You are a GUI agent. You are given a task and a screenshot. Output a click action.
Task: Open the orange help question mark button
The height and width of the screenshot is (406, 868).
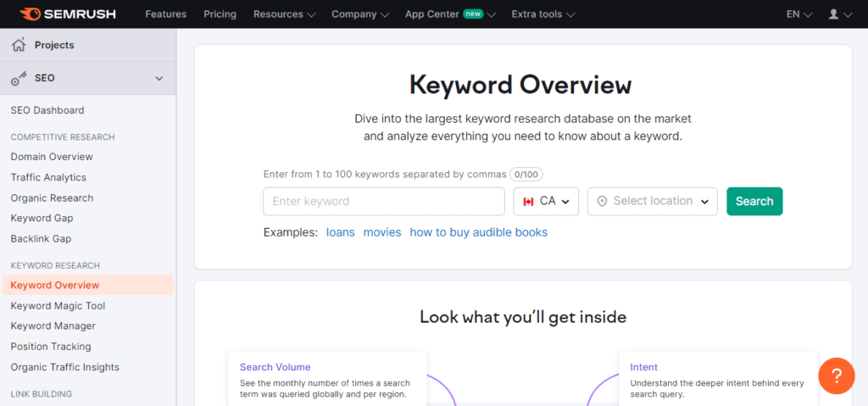(x=837, y=376)
